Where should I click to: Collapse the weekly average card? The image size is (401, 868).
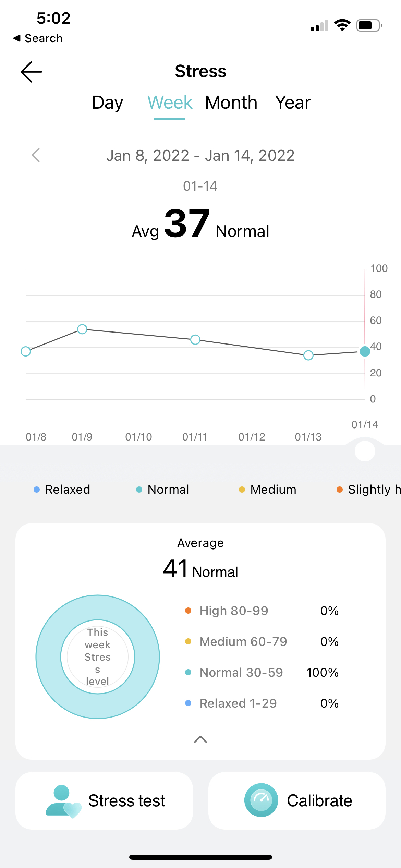pos(200,739)
